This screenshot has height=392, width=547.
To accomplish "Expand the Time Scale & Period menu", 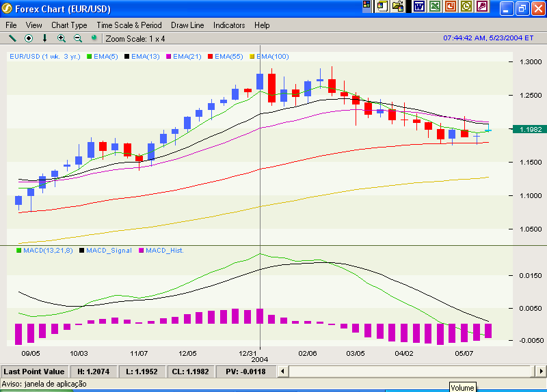I will coord(129,25).
